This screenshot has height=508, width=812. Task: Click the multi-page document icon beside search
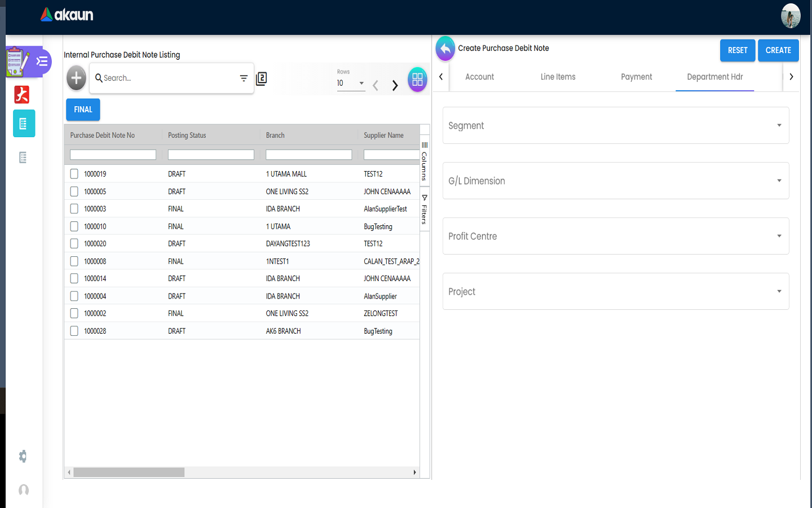point(261,78)
